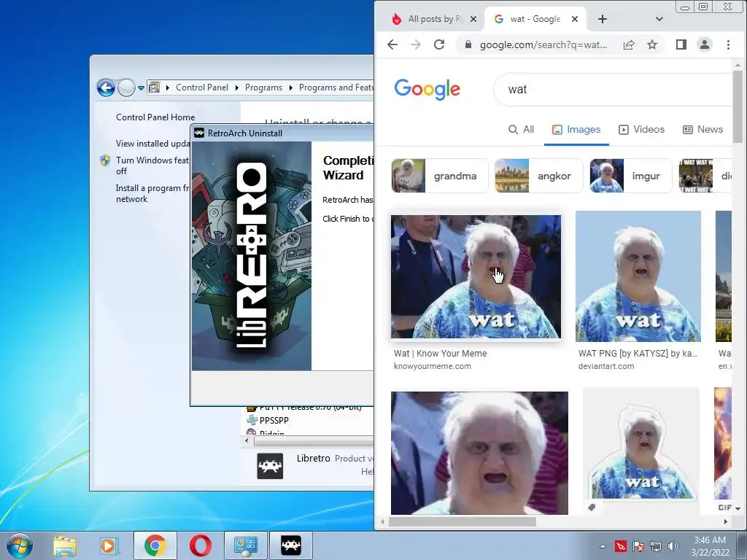Switch to 'wat - Google' tab
Screen dimensions: 747x560
pyautogui.click(x=535, y=19)
